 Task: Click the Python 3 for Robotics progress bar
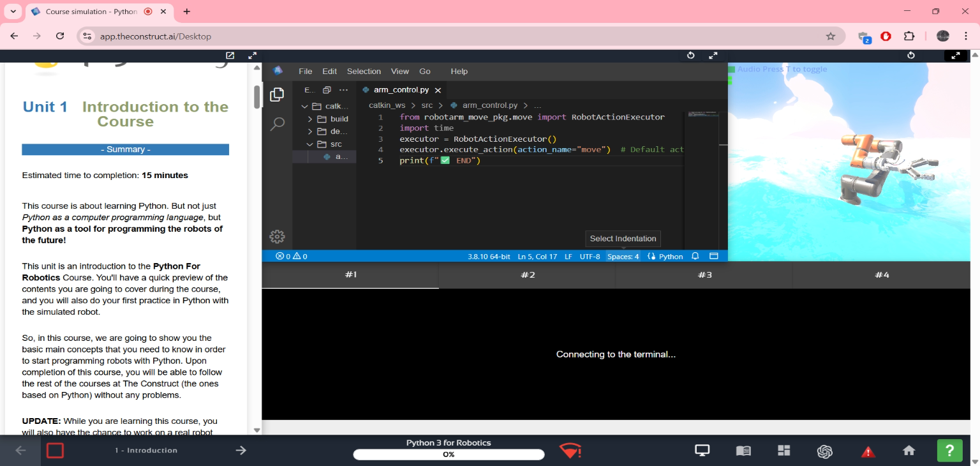coord(449,455)
